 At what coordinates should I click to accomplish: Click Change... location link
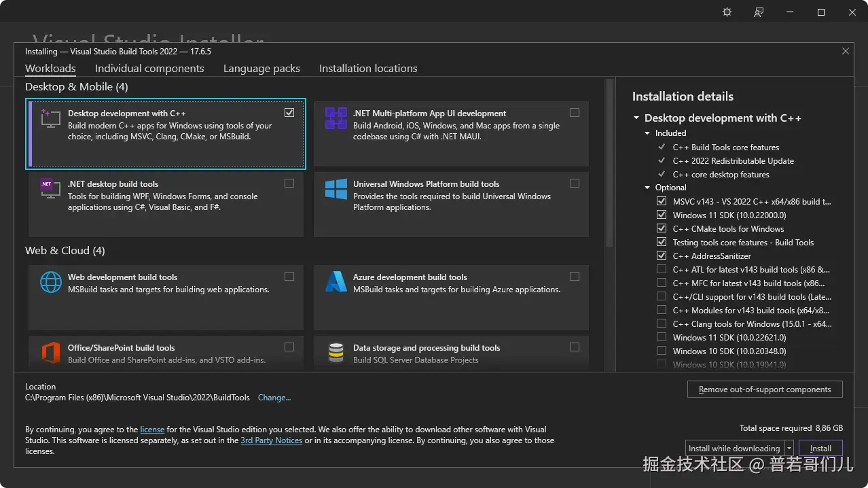274,398
